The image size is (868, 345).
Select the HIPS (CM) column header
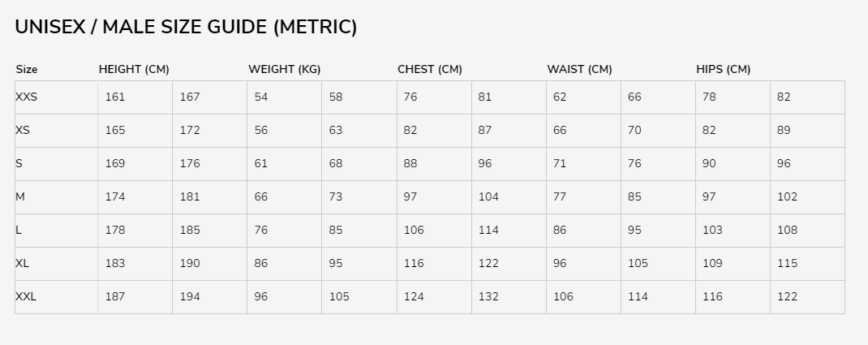[723, 69]
